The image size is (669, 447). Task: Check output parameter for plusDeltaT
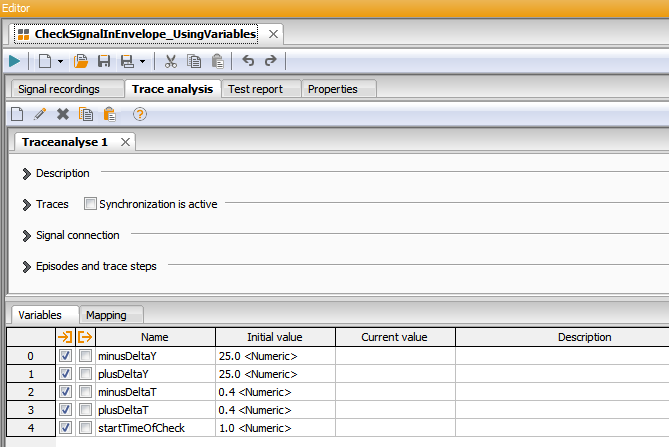(85, 409)
